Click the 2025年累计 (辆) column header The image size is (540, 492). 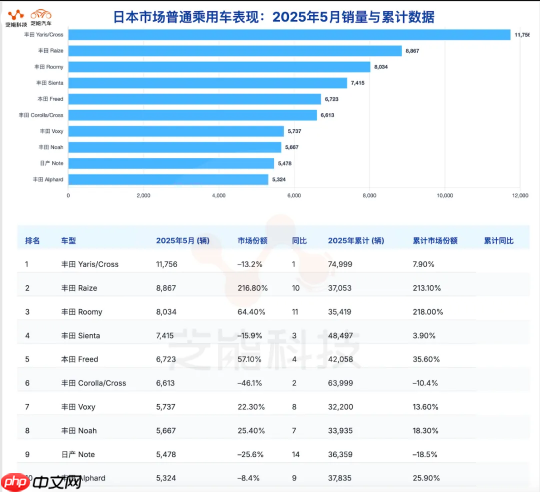[356, 241]
